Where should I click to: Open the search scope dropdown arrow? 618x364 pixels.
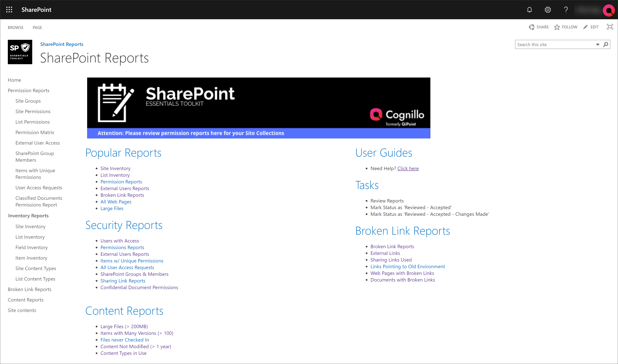pyautogui.click(x=598, y=44)
